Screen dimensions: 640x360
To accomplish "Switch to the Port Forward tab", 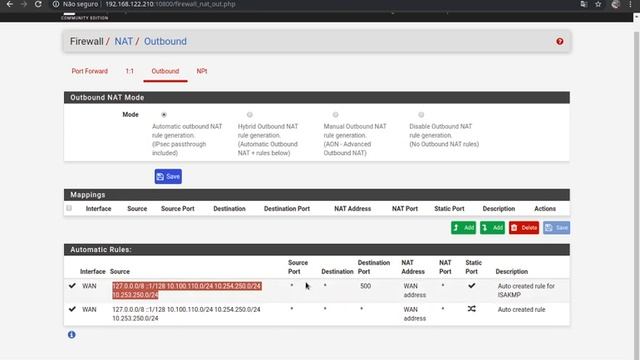I will [90, 71].
